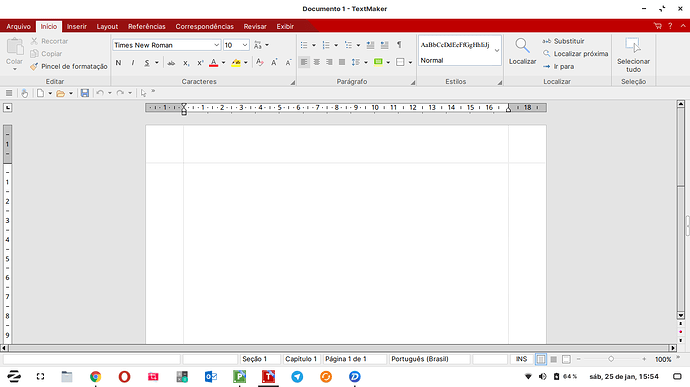Open Google Chrome from taskbar
This screenshot has width=690, height=387.
[x=95, y=376]
